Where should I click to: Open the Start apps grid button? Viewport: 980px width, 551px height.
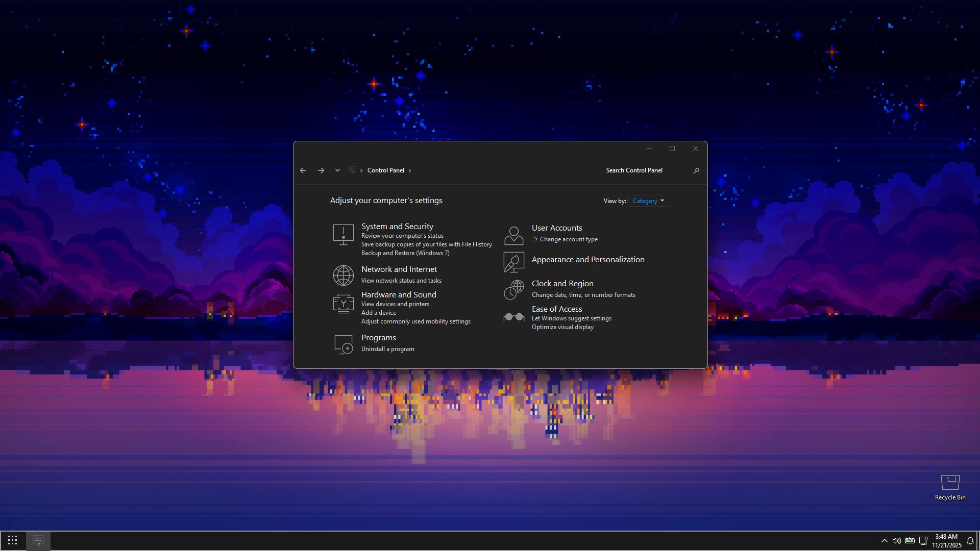13,540
